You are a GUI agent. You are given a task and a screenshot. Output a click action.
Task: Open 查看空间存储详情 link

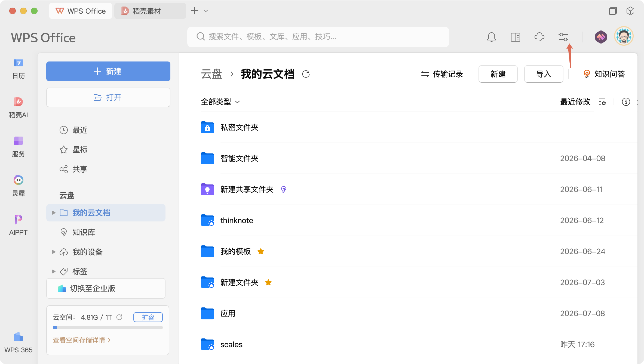coord(82,340)
